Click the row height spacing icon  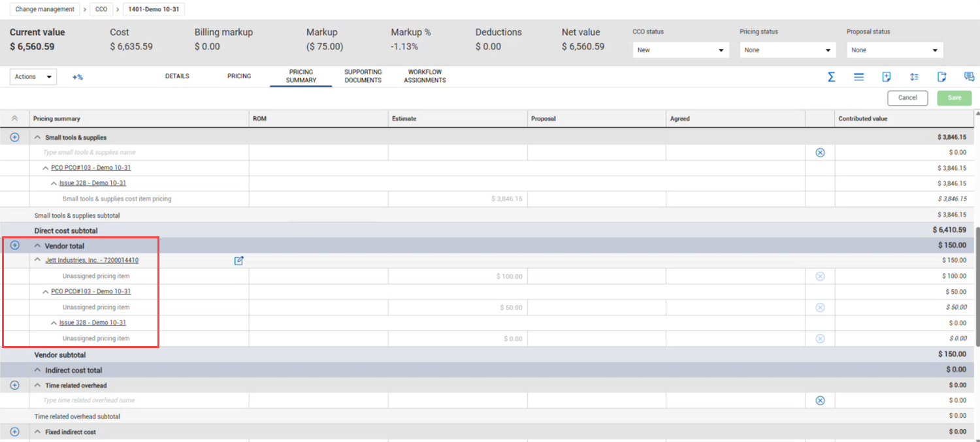pos(914,77)
